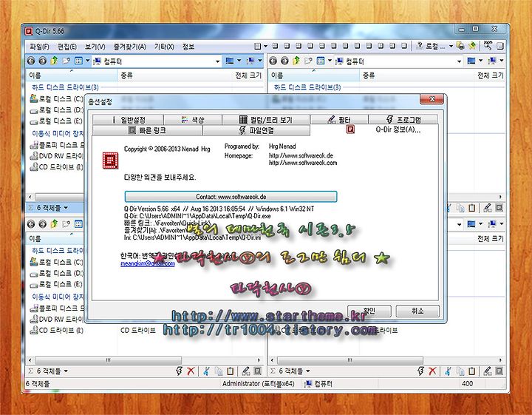Click 종류 column header in top-left pane
Screen dimensions: 532x415
click(127, 75)
